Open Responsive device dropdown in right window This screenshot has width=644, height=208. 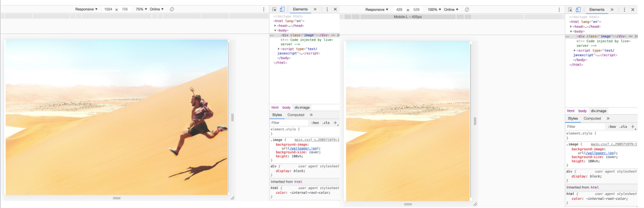377,10
